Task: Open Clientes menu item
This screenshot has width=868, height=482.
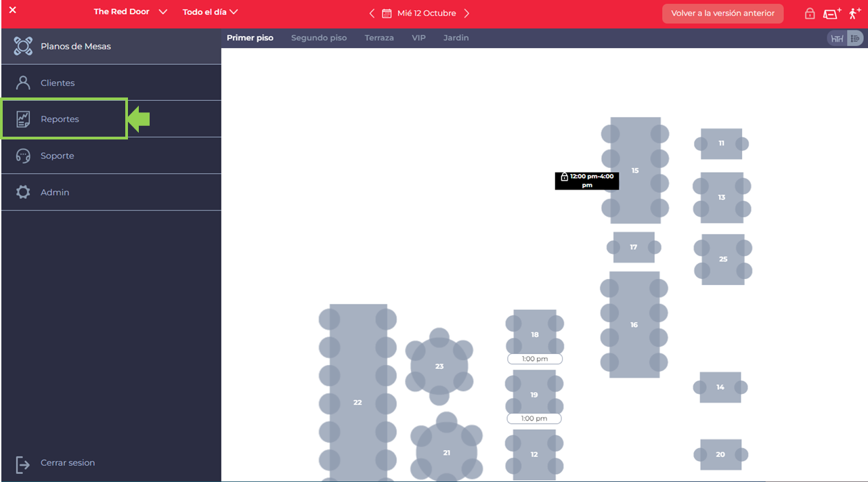Action: [111, 83]
